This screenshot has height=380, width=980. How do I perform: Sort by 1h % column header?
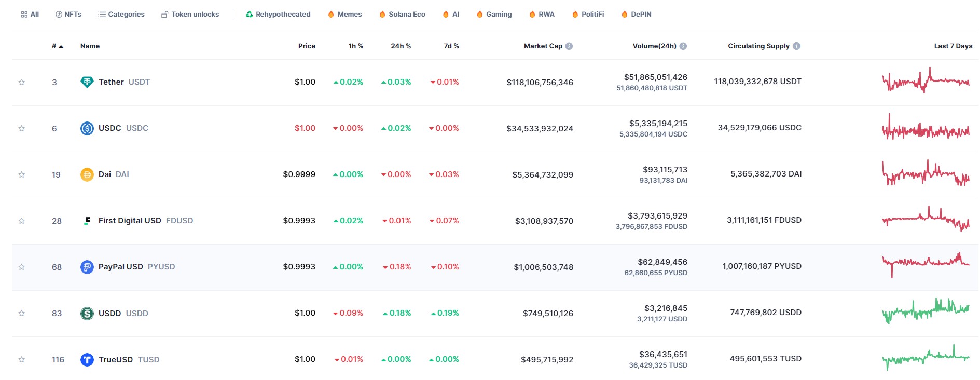[356, 46]
